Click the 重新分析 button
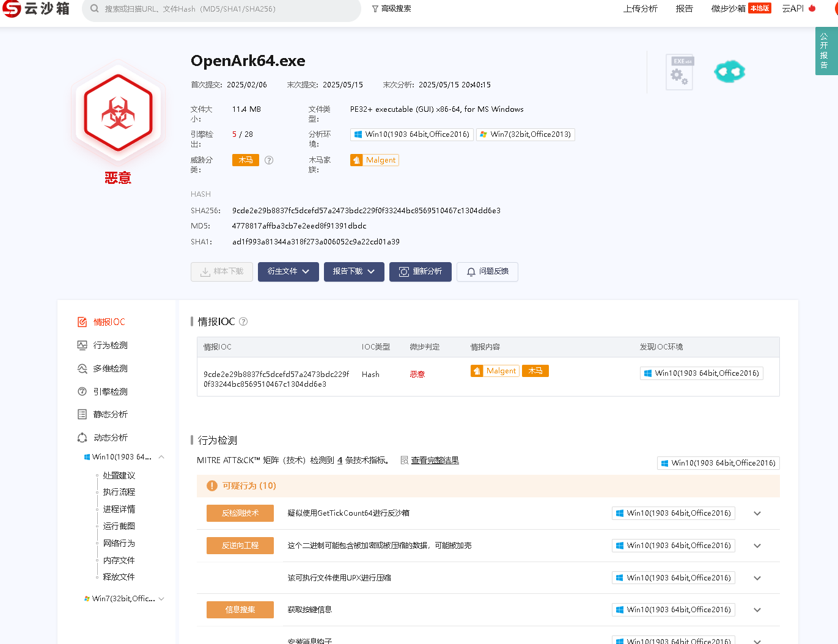Image resolution: width=838 pixels, height=644 pixels. (421, 272)
